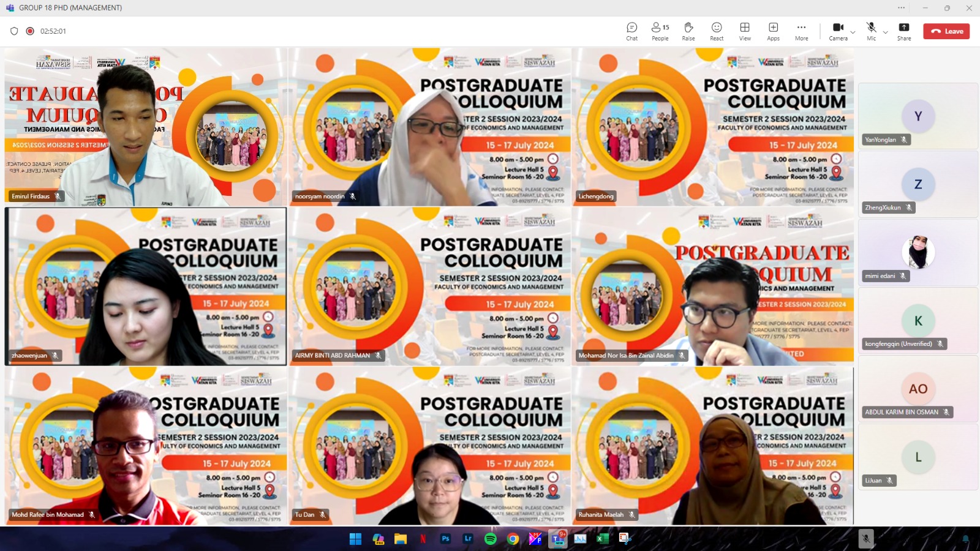
Task: Select zhaowenjuan's video tile
Action: (145, 287)
